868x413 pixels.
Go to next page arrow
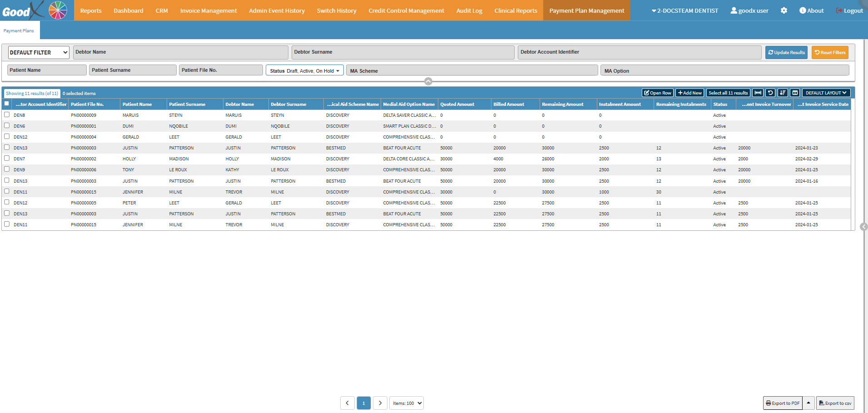click(380, 403)
